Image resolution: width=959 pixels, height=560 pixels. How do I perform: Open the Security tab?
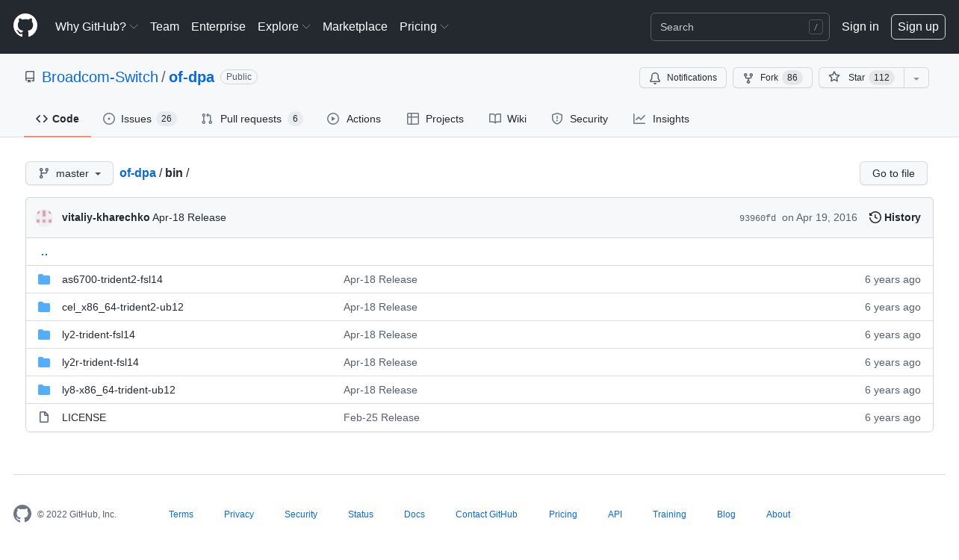(580, 119)
